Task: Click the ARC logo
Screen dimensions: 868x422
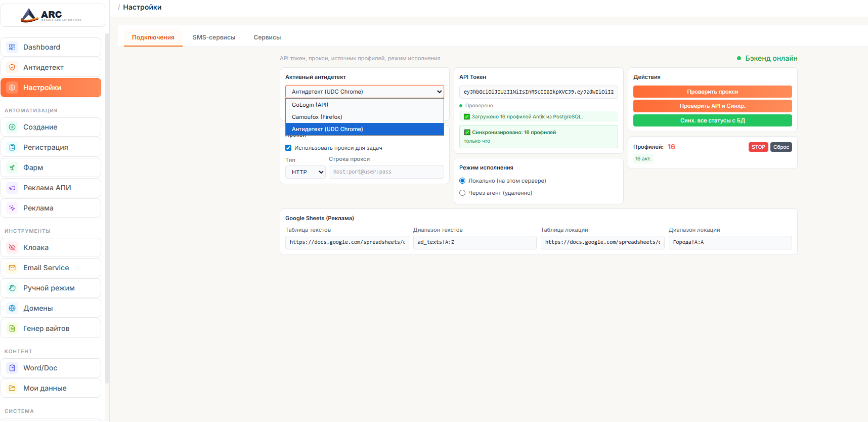Action: coord(51,15)
